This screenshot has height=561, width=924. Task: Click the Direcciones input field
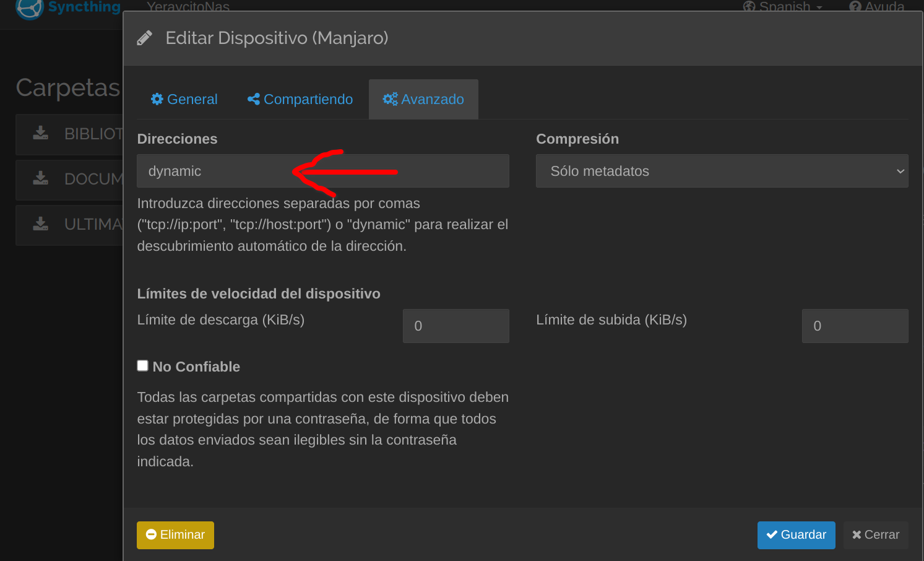322,171
